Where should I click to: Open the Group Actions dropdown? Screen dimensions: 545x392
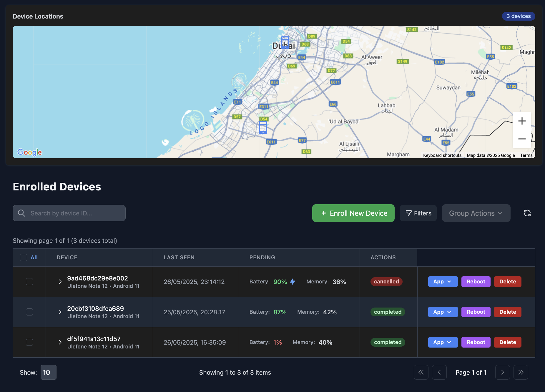click(476, 213)
